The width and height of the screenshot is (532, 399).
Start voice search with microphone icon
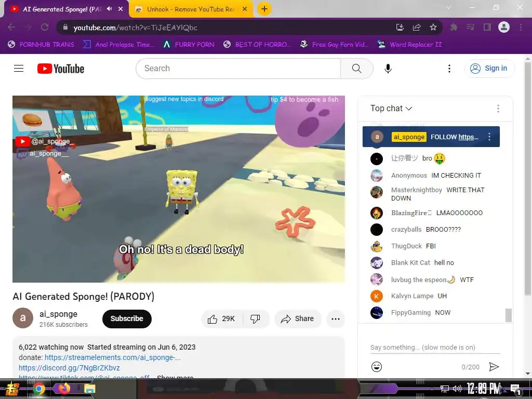tap(388, 69)
